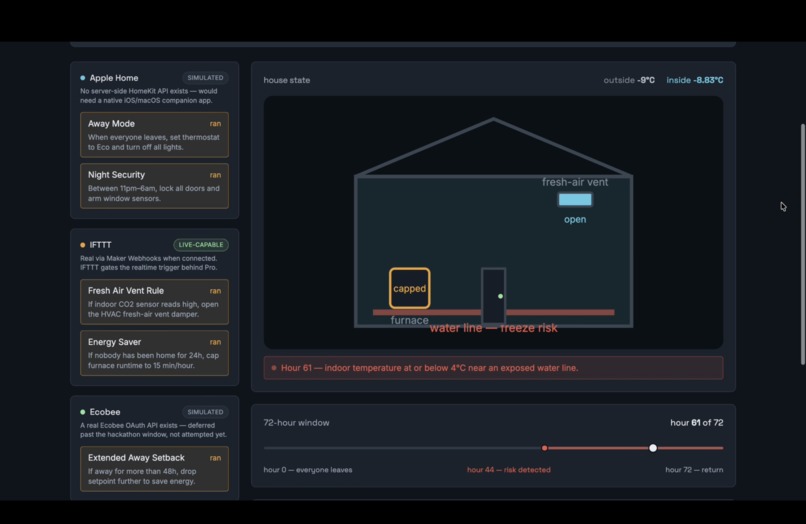Click the orange status dot beside IFTTT
The height and width of the screenshot is (524, 806).
[83, 245]
